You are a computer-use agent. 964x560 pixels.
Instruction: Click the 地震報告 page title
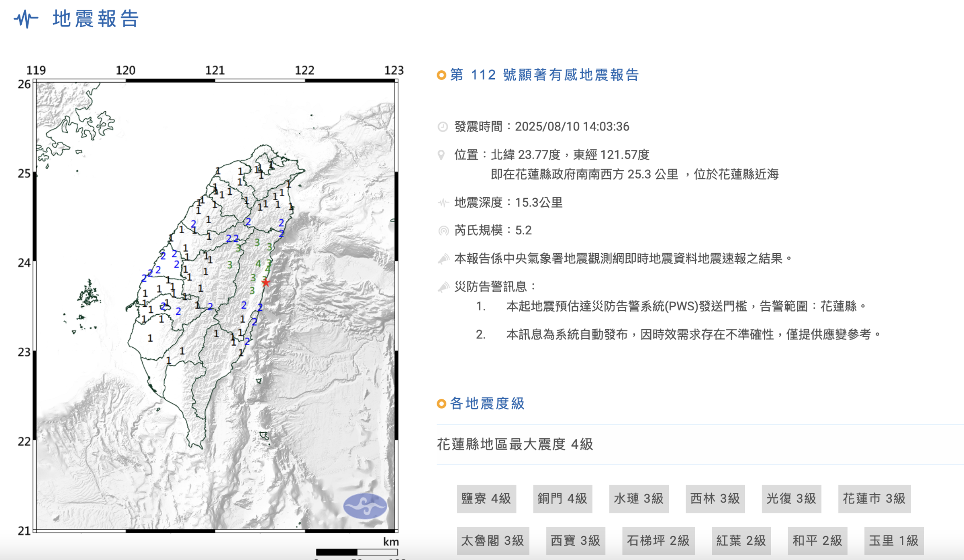(96, 19)
